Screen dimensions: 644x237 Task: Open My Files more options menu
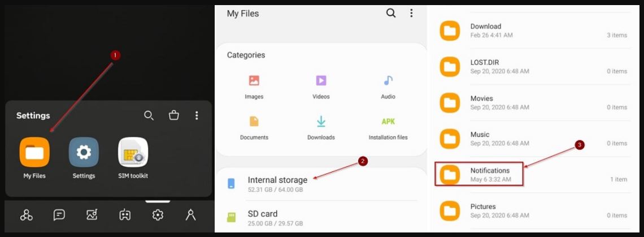coord(411,13)
